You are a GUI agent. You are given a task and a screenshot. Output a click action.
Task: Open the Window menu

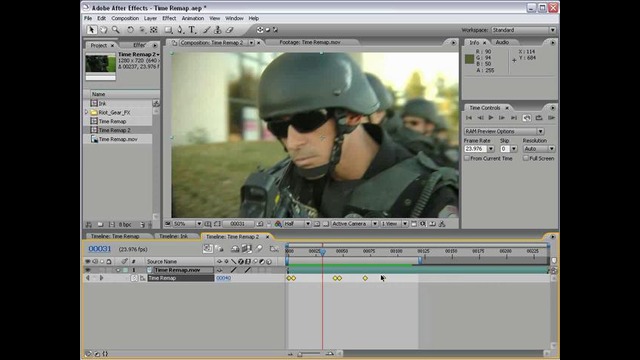pos(234,18)
